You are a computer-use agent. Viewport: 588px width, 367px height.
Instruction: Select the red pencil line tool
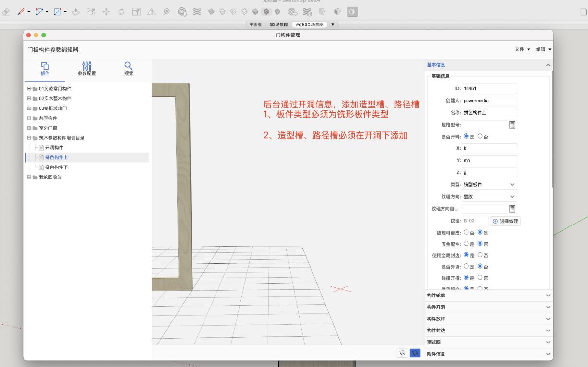[x=21, y=11]
